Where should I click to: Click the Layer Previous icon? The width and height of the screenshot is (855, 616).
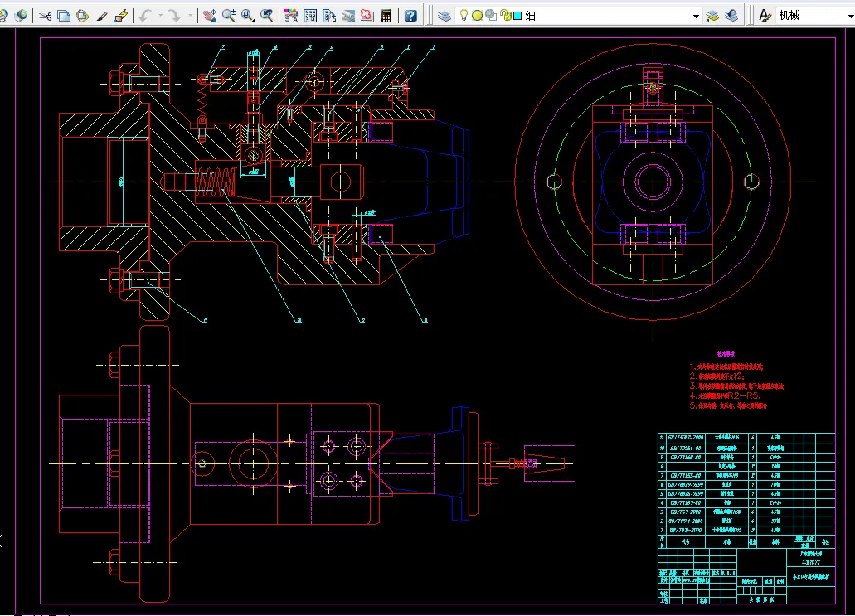pos(731,16)
